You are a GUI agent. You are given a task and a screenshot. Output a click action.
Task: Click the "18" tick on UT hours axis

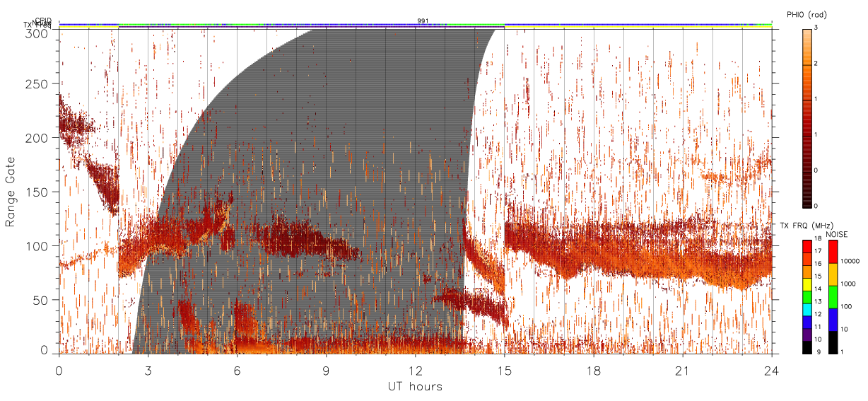pos(594,370)
